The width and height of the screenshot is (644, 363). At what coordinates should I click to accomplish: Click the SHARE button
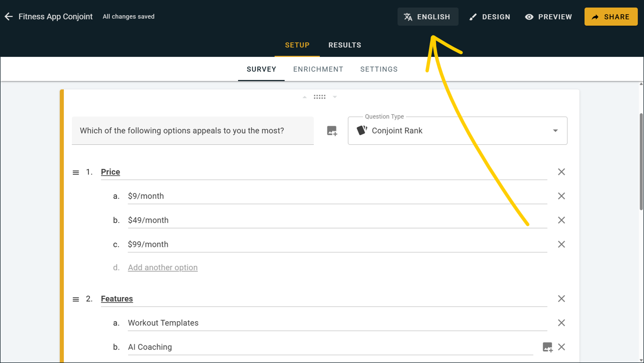tap(611, 16)
